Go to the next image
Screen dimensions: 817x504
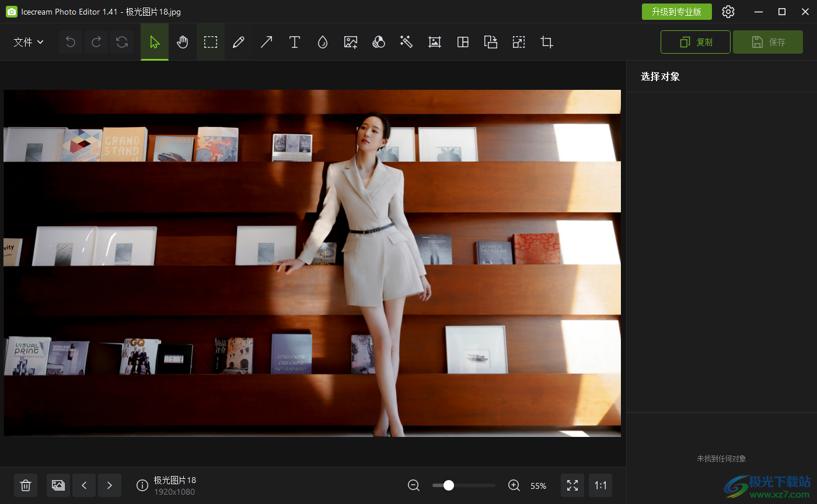(110, 485)
